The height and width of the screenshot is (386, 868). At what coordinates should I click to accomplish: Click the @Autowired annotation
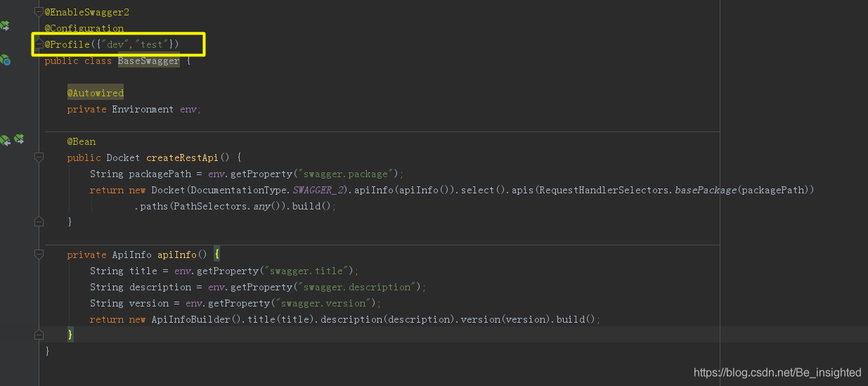pos(96,93)
